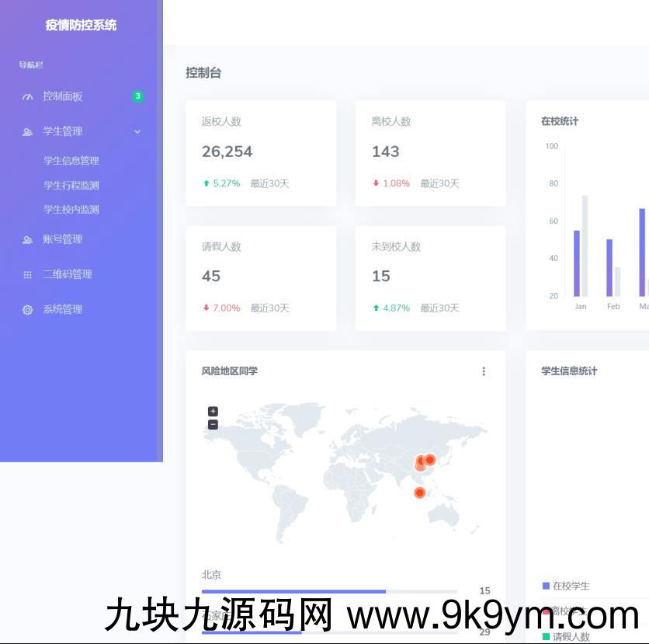The height and width of the screenshot is (644, 649).
Task: Zoom in the map with plus button
Action: pyautogui.click(x=213, y=412)
